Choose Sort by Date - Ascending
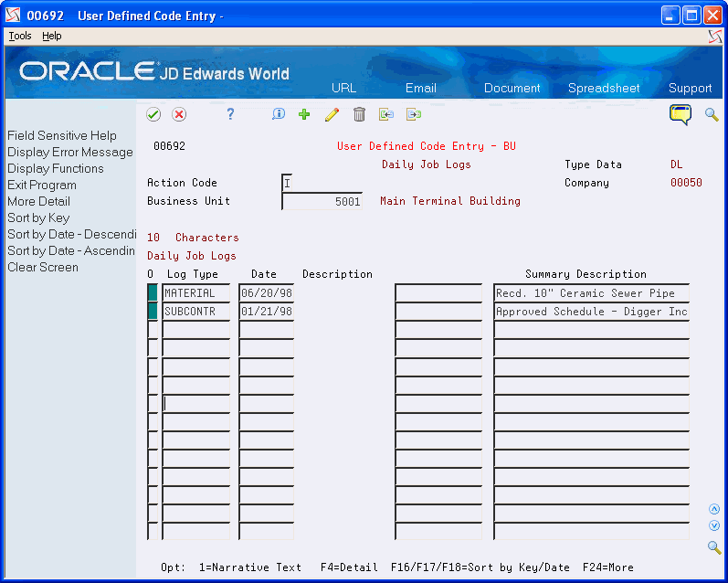The height and width of the screenshot is (583, 728). pos(71,251)
